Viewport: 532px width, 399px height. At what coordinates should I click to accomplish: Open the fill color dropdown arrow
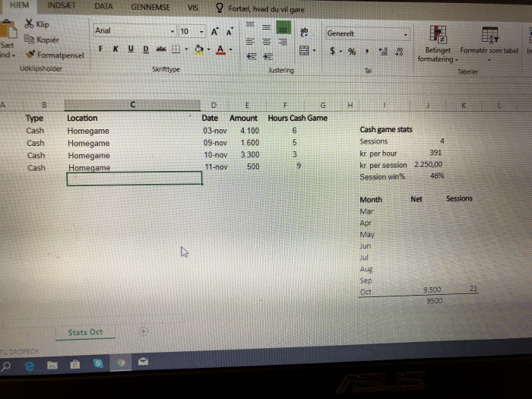click(x=209, y=49)
